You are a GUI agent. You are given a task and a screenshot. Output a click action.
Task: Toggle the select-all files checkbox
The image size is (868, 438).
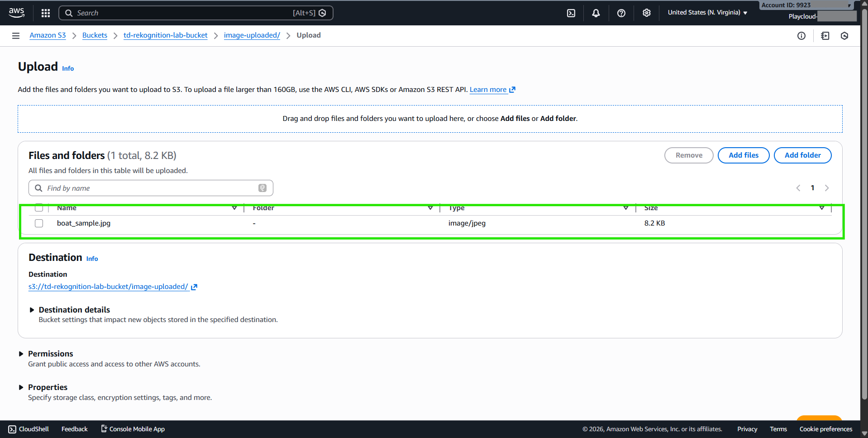(39, 208)
